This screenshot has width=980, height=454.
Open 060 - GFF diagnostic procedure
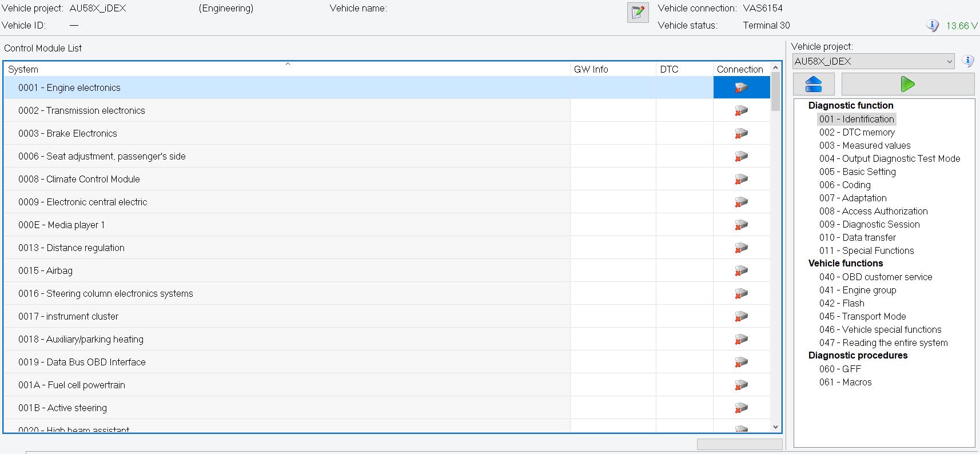(x=840, y=369)
